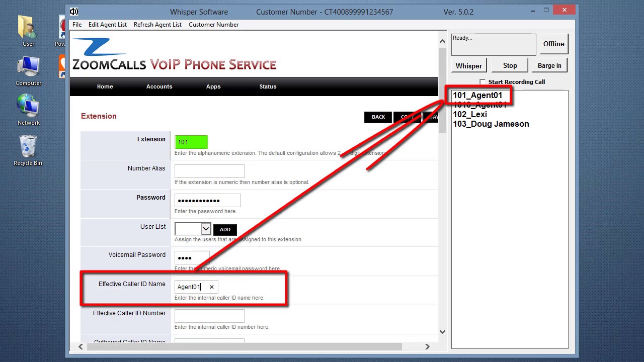This screenshot has height=362, width=644.
Task: Select agent 103_Doug Jameson in list
Action: click(491, 124)
